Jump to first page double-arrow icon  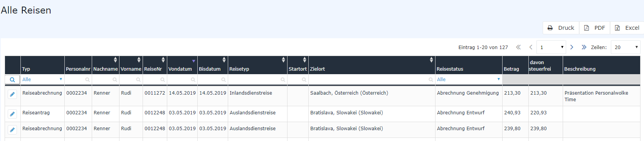(x=518, y=47)
